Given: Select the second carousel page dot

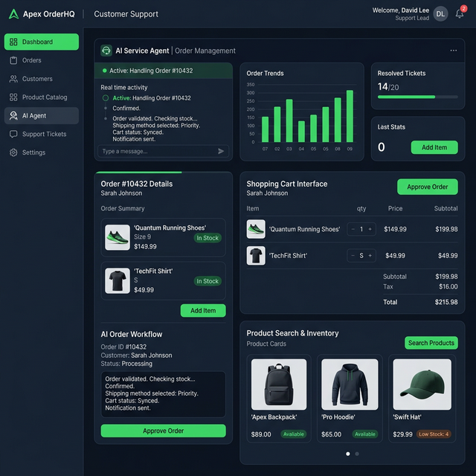Looking at the screenshot, I should 357,454.
